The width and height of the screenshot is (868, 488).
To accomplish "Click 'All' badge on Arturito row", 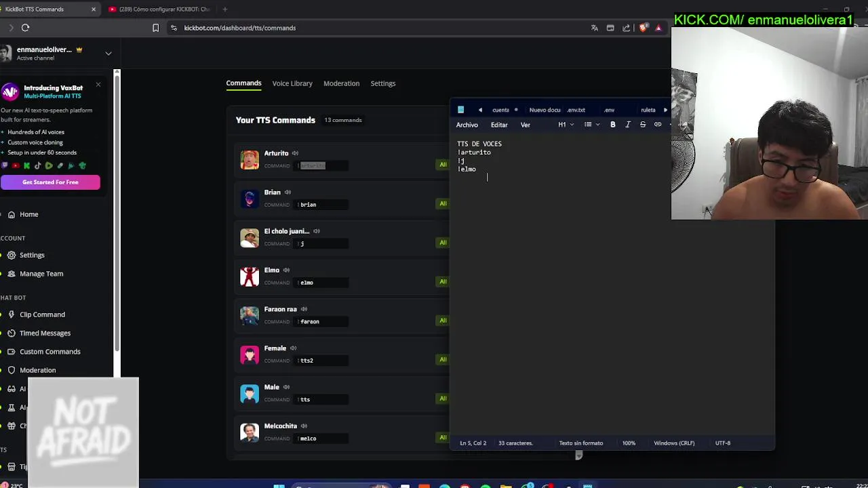I will pyautogui.click(x=443, y=165).
